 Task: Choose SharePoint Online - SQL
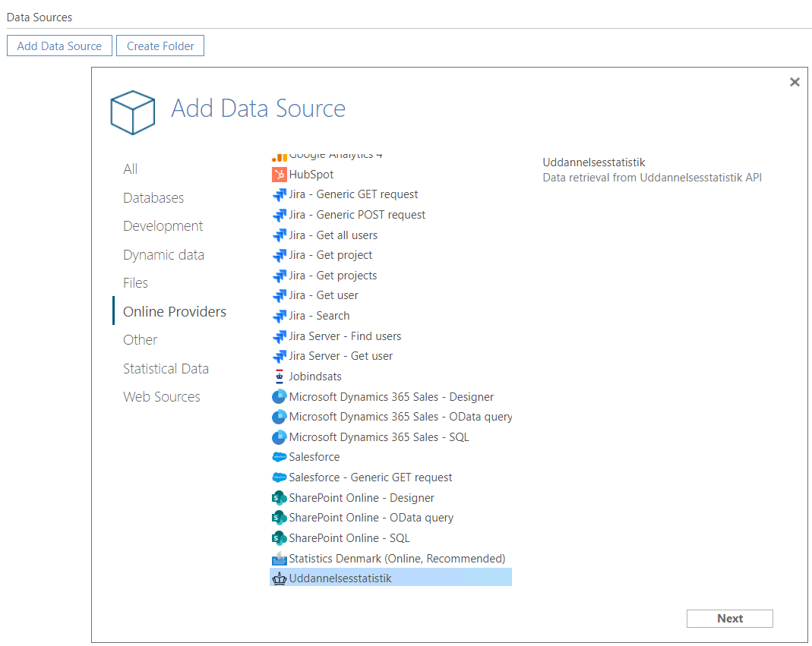pos(349,538)
